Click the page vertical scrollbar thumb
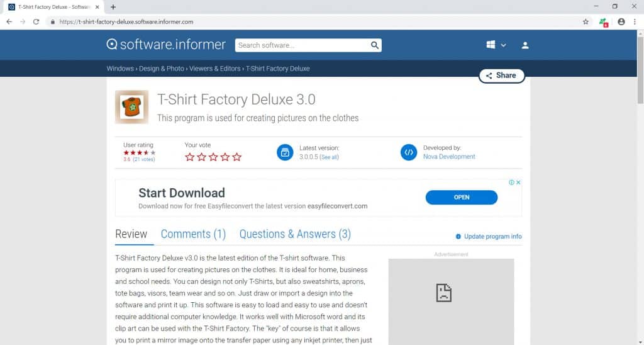The height and width of the screenshot is (345, 644). click(x=640, y=70)
